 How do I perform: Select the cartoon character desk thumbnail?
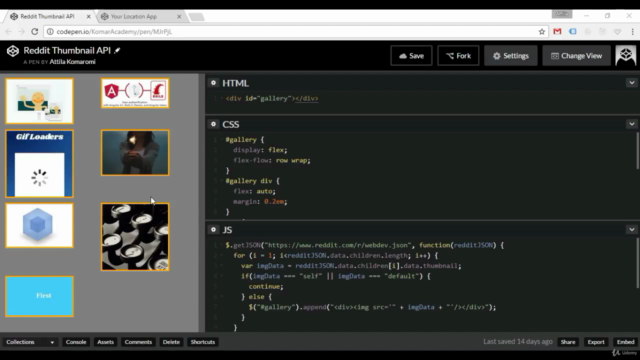click(x=40, y=101)
